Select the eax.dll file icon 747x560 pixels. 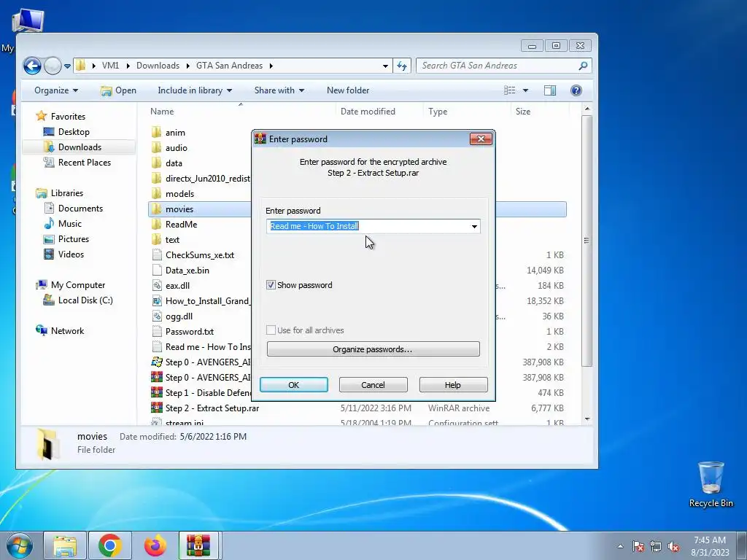(157, 285)
